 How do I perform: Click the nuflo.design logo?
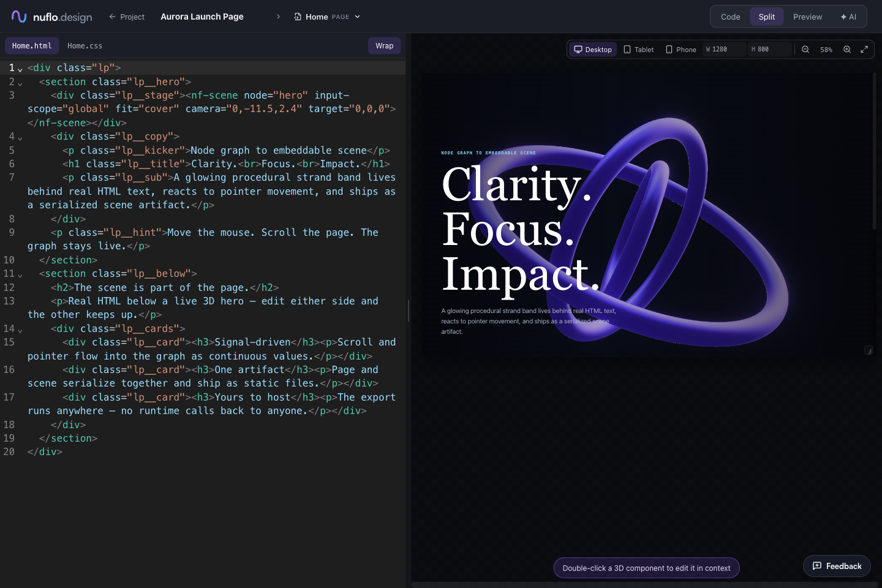click(x=52, y=17)
